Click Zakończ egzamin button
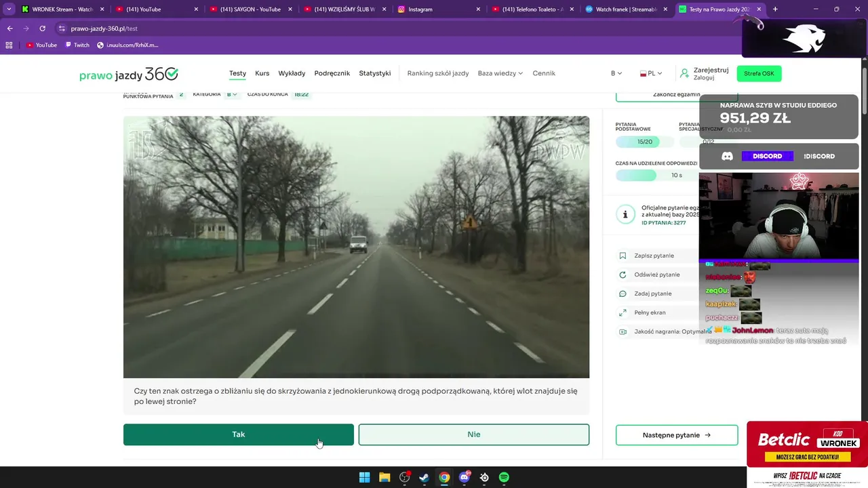868x488 pixels. point(676,95)
